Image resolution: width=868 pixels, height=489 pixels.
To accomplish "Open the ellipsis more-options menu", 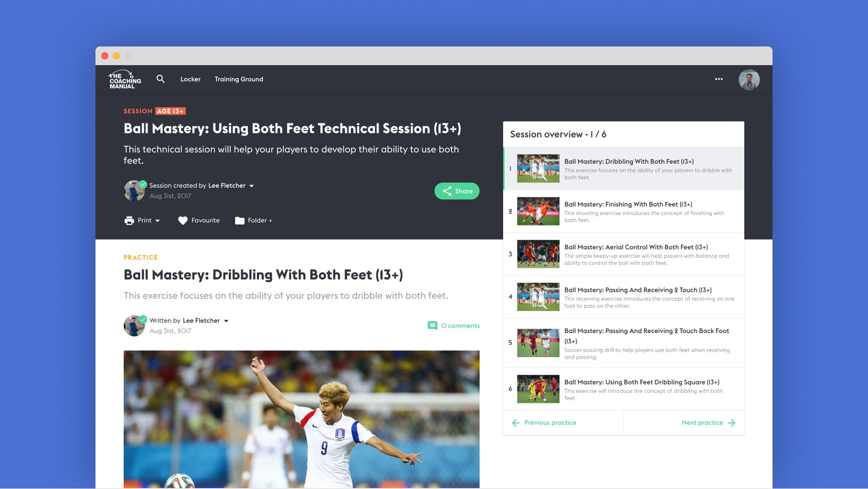I will click(x=719, y=79).
